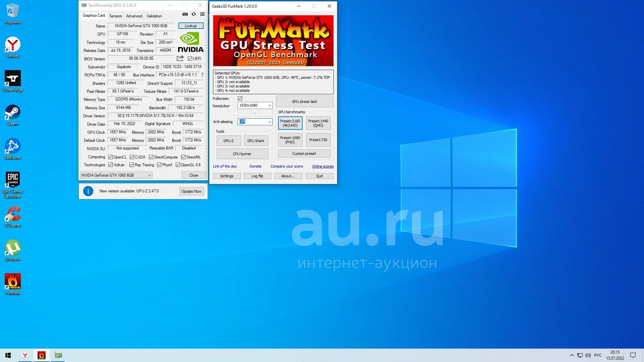This screenshot has width=644, height=362.
Task: Open the FurMark Log file button
Action: point(257,176)
